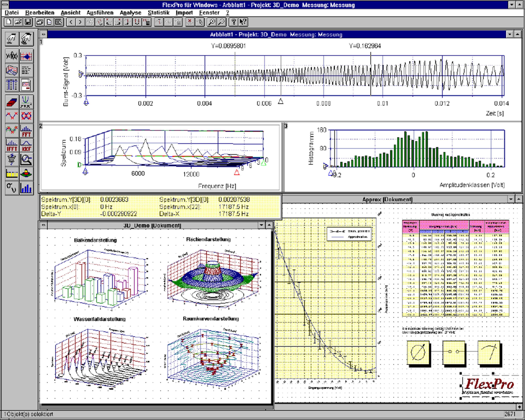Open the Ansicht menu
This screenshot has height=420, width=525.
click(71, 13)
